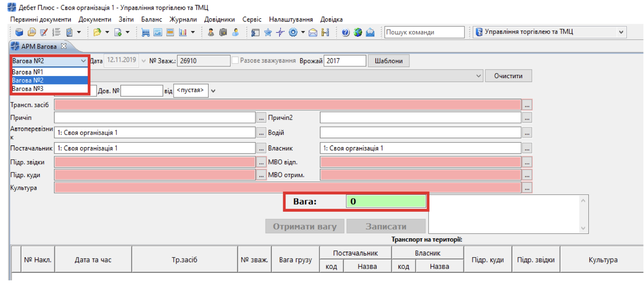Click browse button for Культура field
The height and width of the screenshot is (287, 644).
coord(527,188)
